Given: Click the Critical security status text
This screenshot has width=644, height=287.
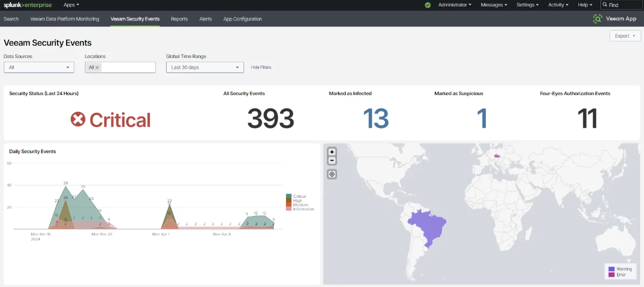Looking at the screenshot, I should tap(120, 120).
